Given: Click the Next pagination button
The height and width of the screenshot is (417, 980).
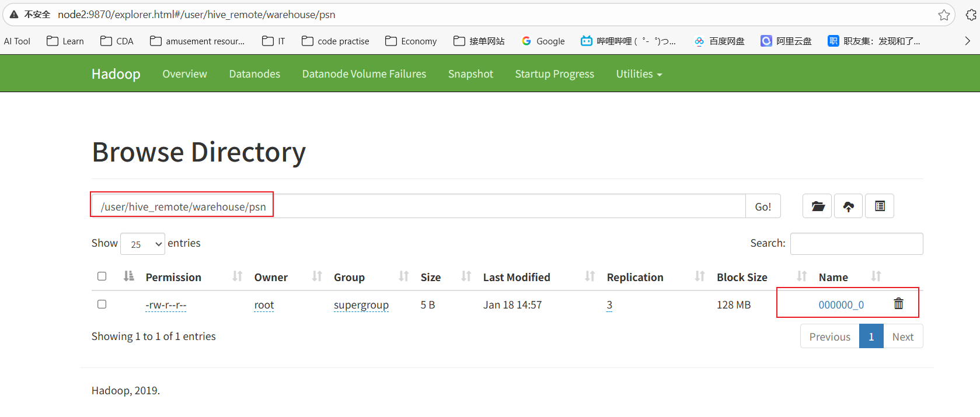Looking at the screenshot, I should [x=902, y=337].
